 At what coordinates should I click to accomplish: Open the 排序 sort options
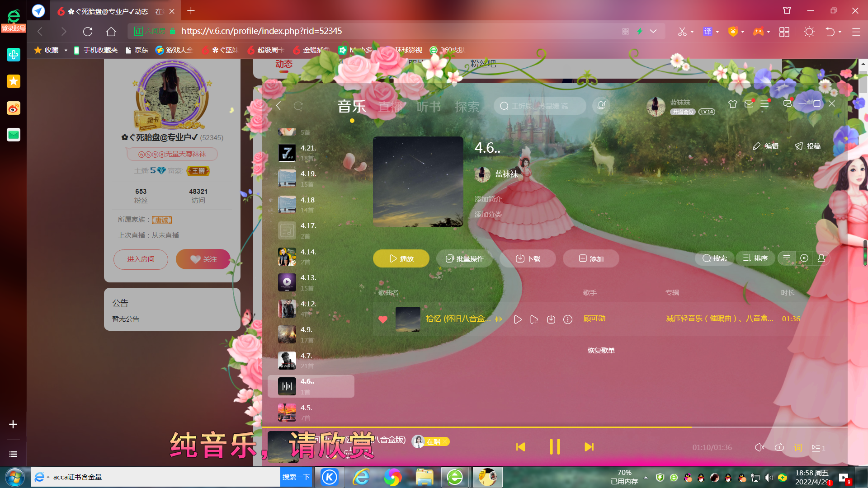pos(755,258)
